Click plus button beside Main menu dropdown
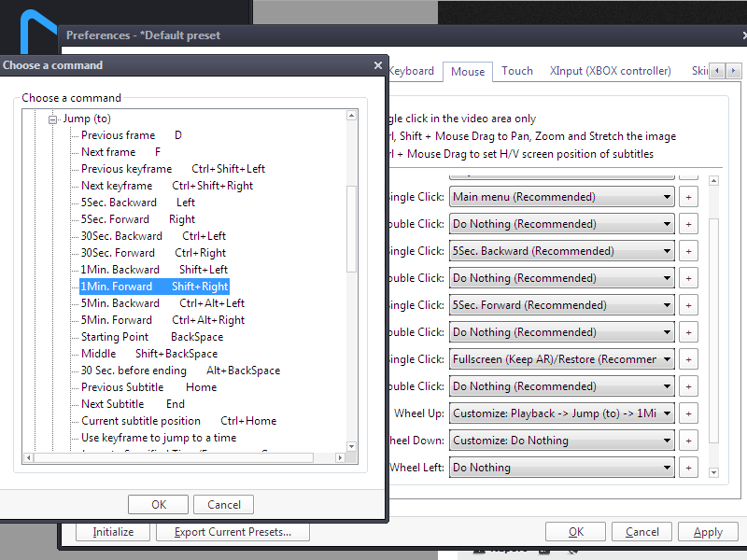 pyautogui.click(x=688, y=197)
